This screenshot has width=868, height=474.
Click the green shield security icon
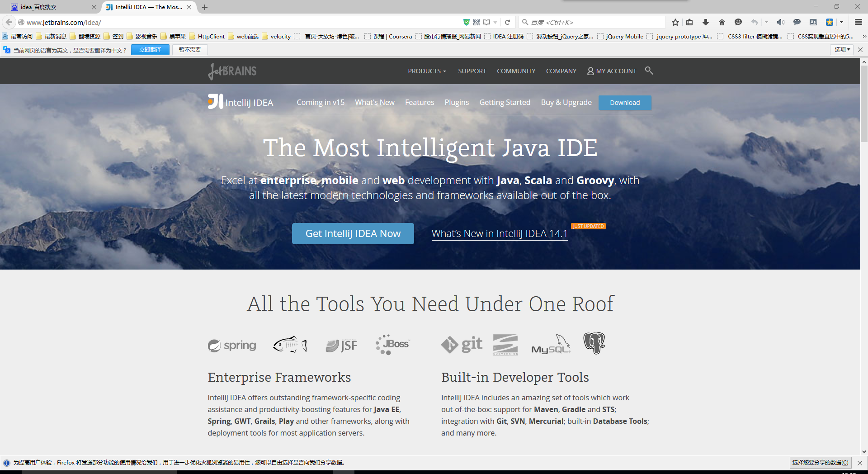click(467, 22)
